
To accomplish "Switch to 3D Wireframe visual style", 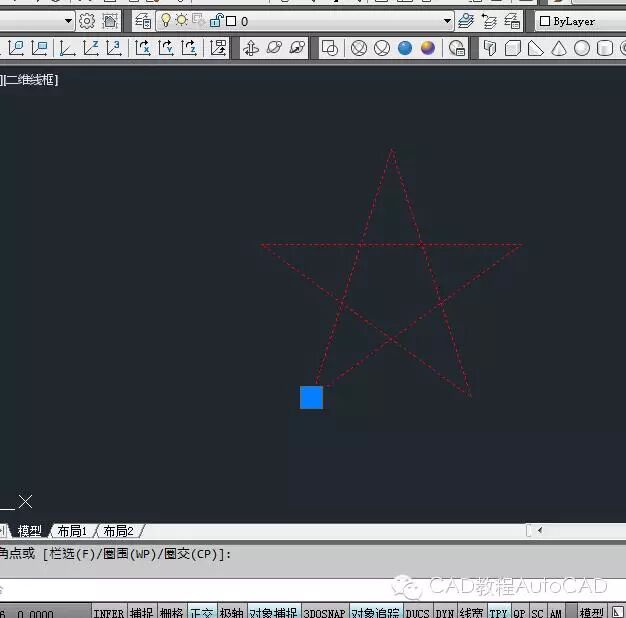I will 359,48.
